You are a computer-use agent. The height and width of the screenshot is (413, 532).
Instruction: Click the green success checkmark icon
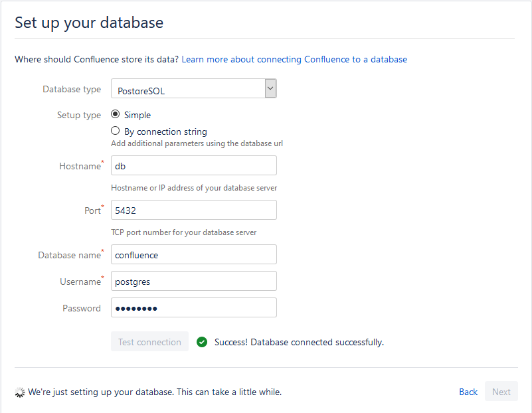point(202,342)
